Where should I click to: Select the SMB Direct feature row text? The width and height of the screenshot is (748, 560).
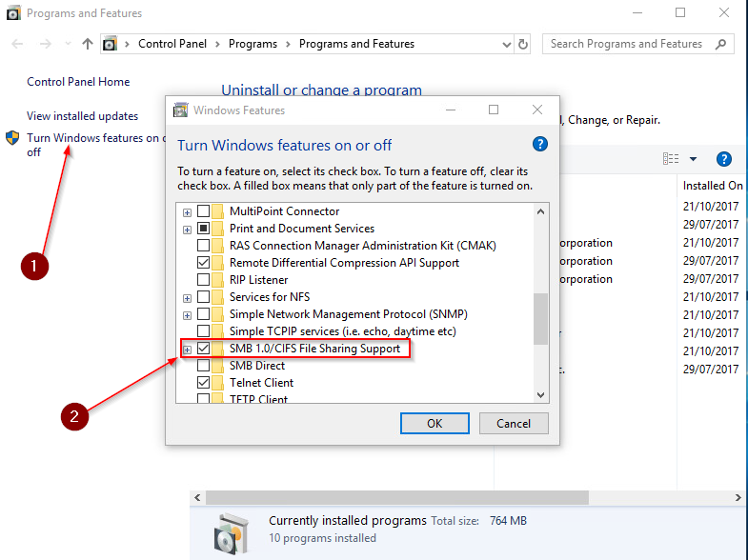257,366
